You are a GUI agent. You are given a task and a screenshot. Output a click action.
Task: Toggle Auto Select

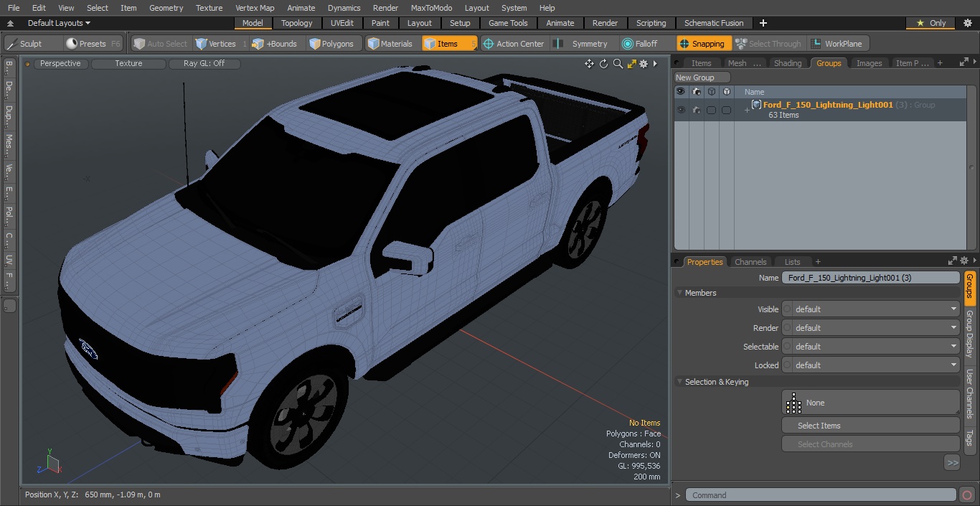point(161,44)
